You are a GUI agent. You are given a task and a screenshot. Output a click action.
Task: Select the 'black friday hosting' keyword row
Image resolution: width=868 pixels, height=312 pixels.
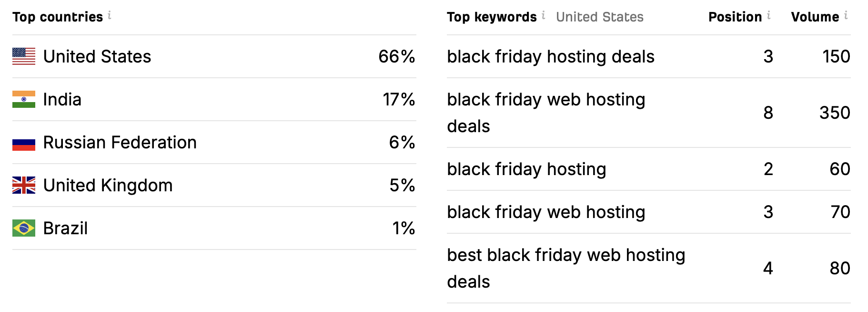649,169
